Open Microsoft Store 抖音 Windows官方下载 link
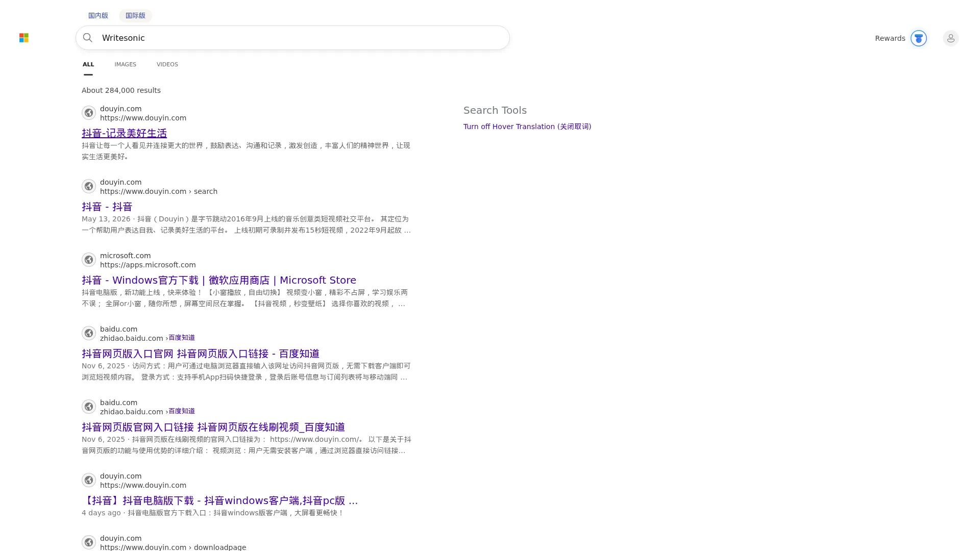The image size is (980, 551). tap(219, 280)
